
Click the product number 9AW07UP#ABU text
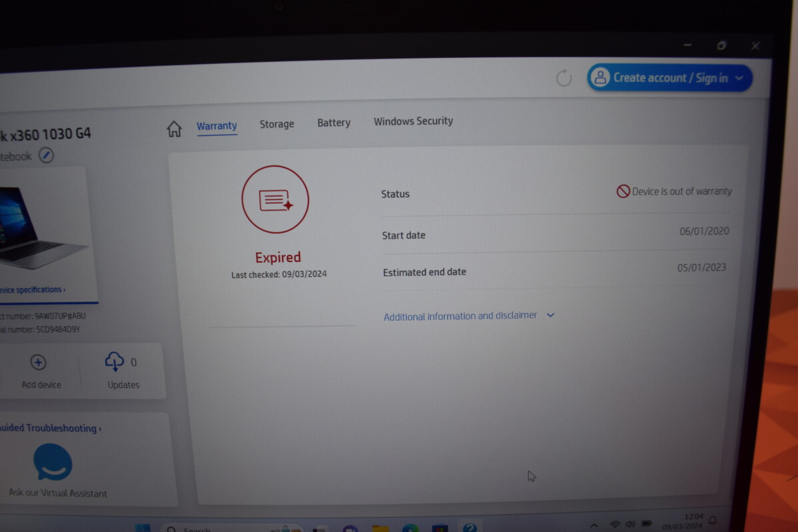(x=60, y=316)
